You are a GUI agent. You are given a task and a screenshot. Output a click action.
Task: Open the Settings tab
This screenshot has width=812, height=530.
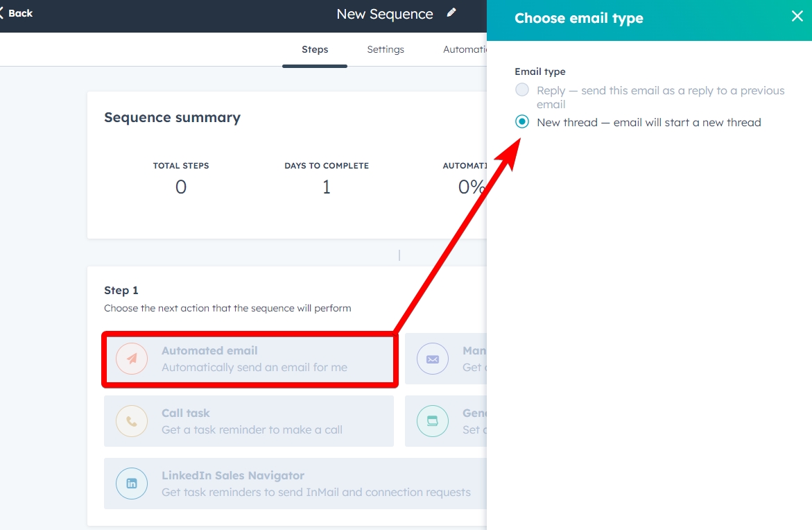tap(386, 49)
